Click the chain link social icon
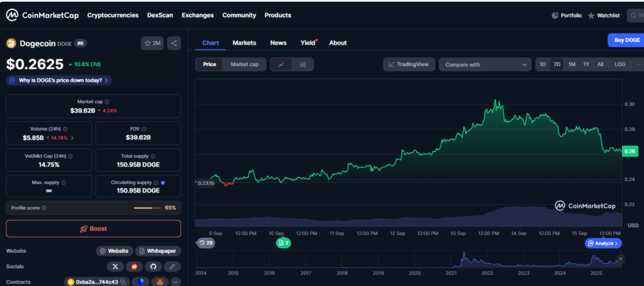Viewport: 644px width, 286px height. tap(172, 267)
